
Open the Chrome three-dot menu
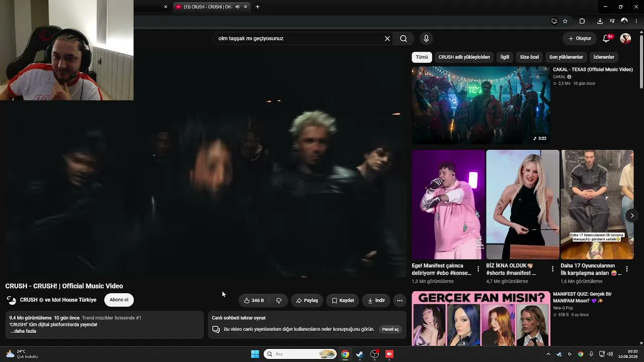click(636, 21)
